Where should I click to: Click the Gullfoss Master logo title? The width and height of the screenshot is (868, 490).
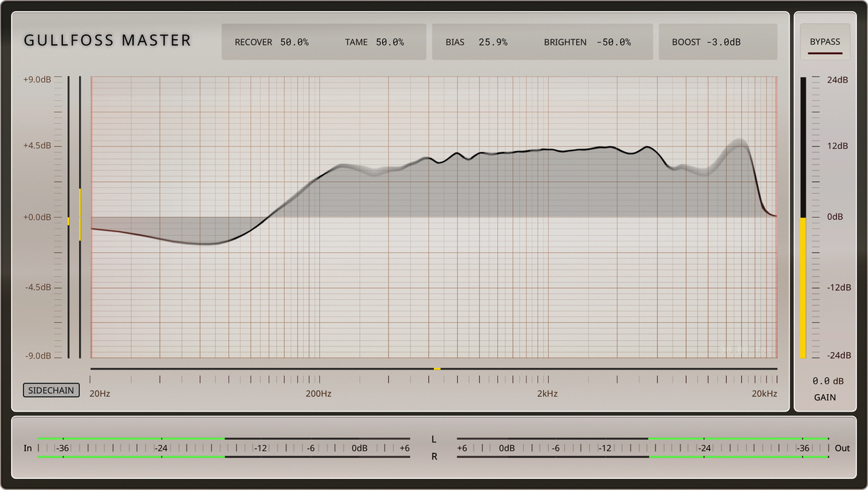tap(107, 41)
